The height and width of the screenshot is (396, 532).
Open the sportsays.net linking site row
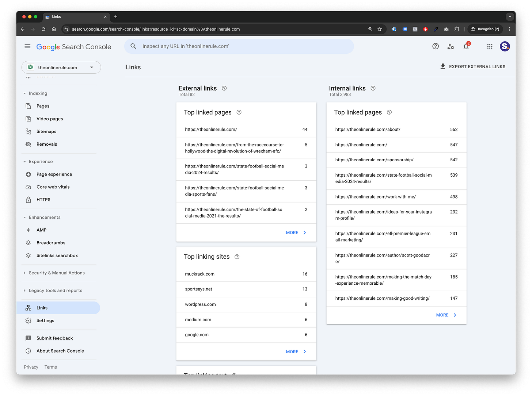[x=246, y=289]
